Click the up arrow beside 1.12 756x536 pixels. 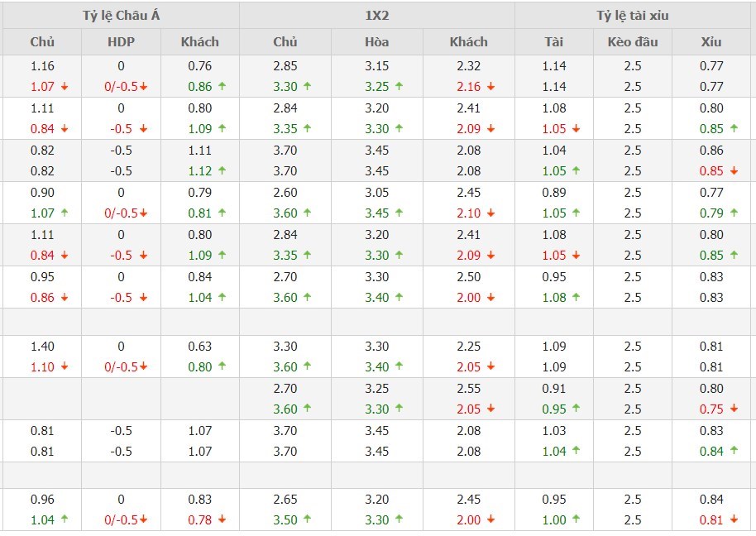tap(222, 171)
